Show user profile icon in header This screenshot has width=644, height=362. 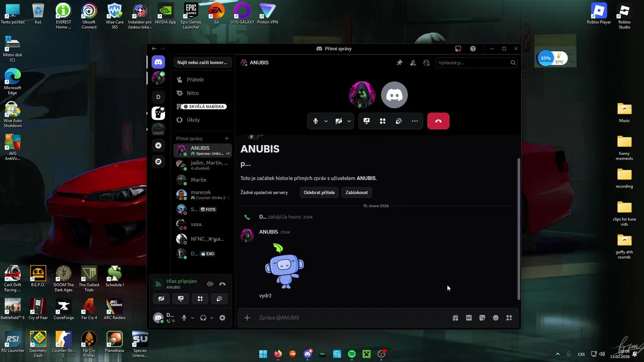coord(427,63)
